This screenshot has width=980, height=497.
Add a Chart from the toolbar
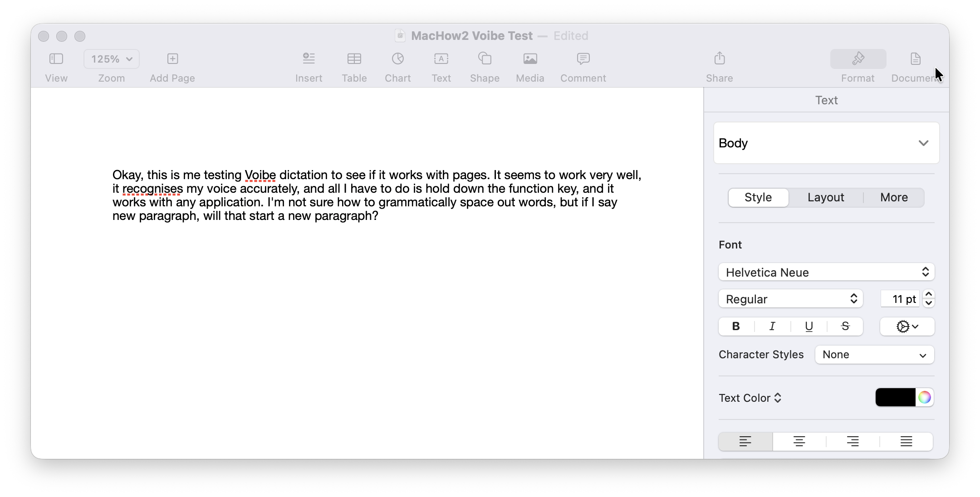398,59
